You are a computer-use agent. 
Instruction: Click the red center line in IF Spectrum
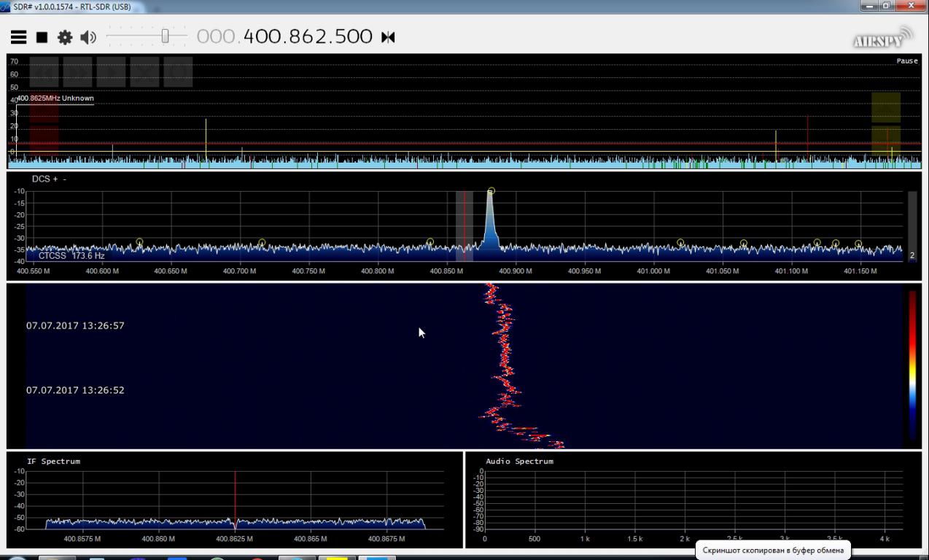(x=235, y=500)
